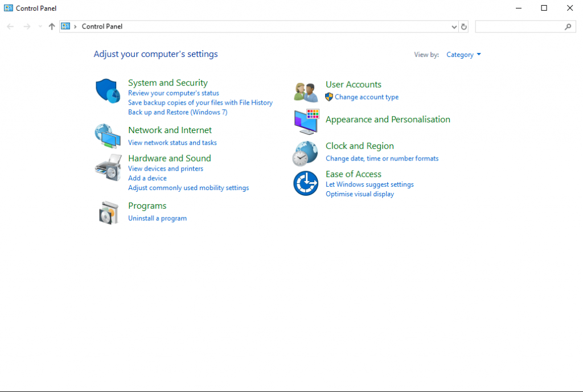Viewport: 583px width, 392px height.
Task: Click Add a device link
Action: click(147, 178)
